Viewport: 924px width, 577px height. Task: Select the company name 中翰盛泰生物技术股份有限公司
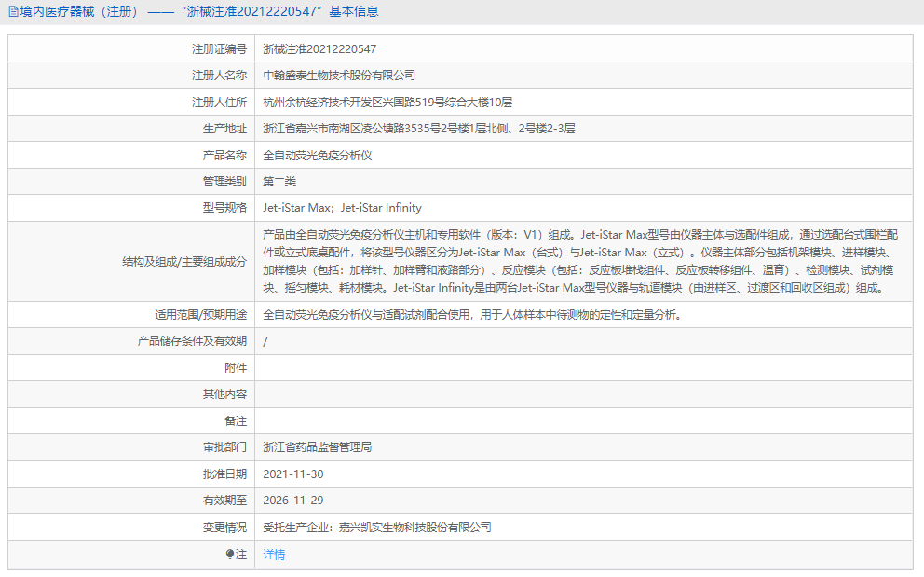coord(339,75)
